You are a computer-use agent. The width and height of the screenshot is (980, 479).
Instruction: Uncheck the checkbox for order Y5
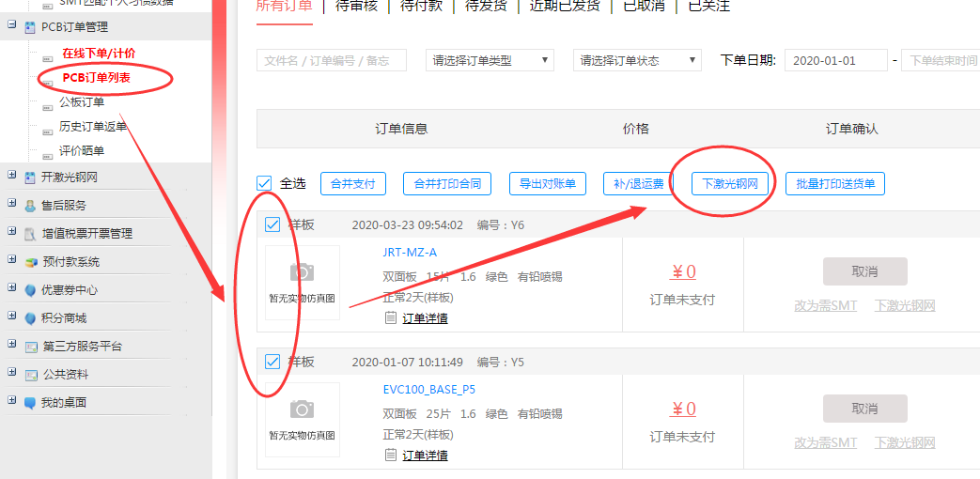pyautogui.click(x=272, y=362)
